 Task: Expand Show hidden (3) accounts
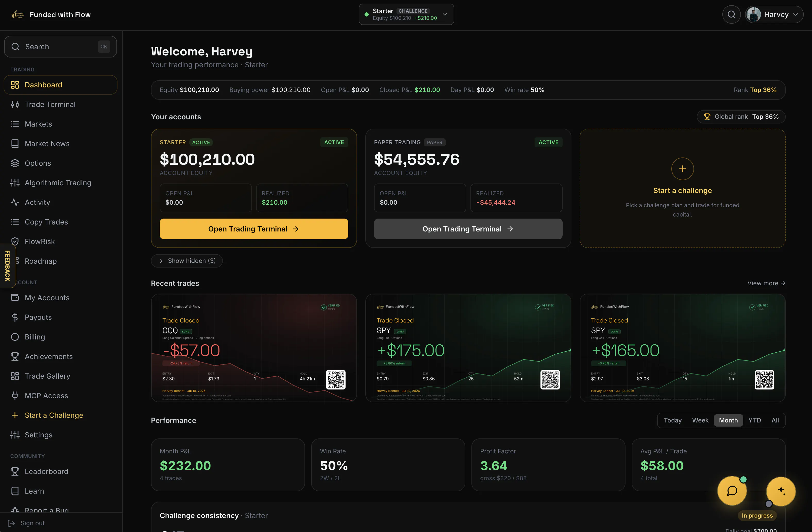click(x=187, y=261)
